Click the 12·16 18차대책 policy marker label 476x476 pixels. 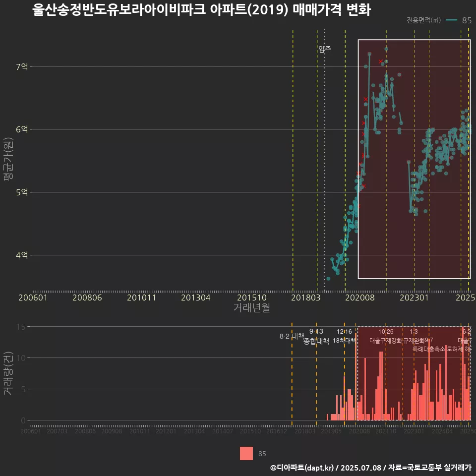click(x=344, y=336)
